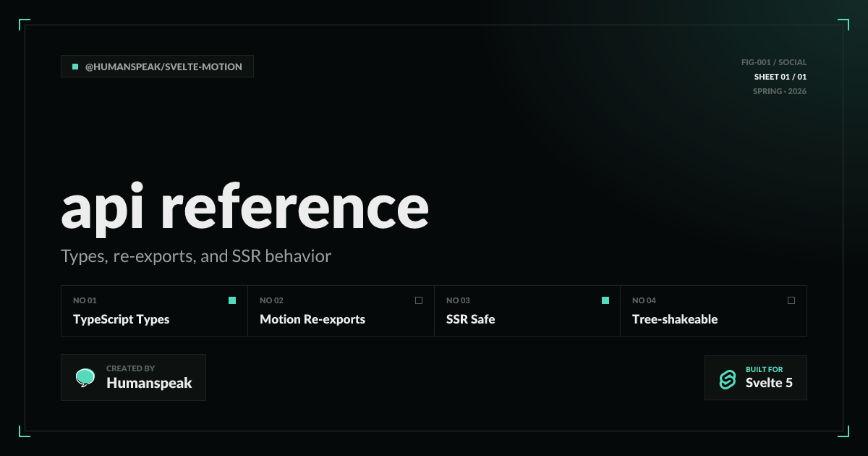Viewport: 868px width, 456px height.
Task: Click the Svelte 5 label
Action: click(x=769, y=383)
